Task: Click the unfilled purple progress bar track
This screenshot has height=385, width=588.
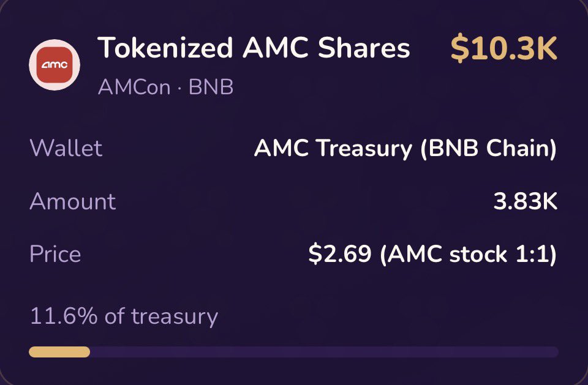Action: (324, 352)
